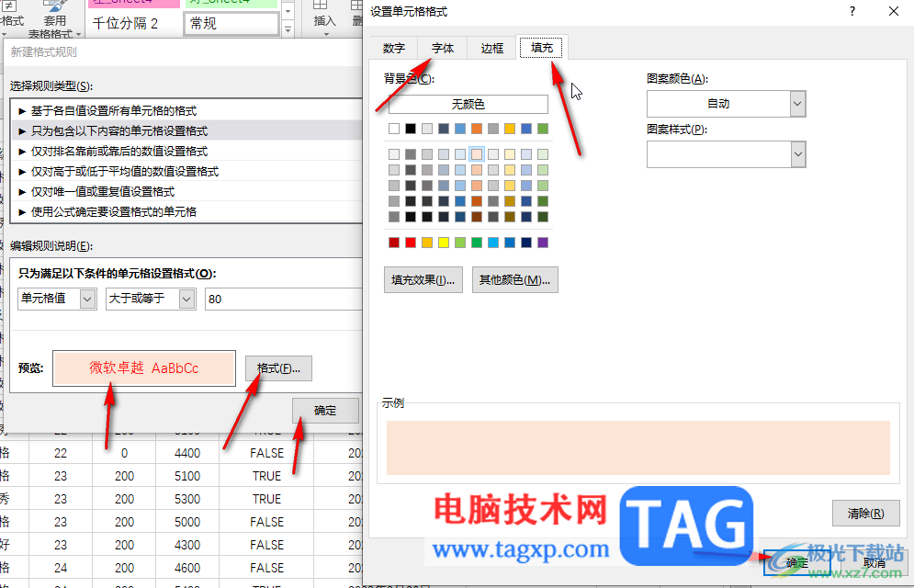The height and width of the screenshot is (588, 914).
Task: Choose the highlighted light orange tint swatch
Action: 477,154
